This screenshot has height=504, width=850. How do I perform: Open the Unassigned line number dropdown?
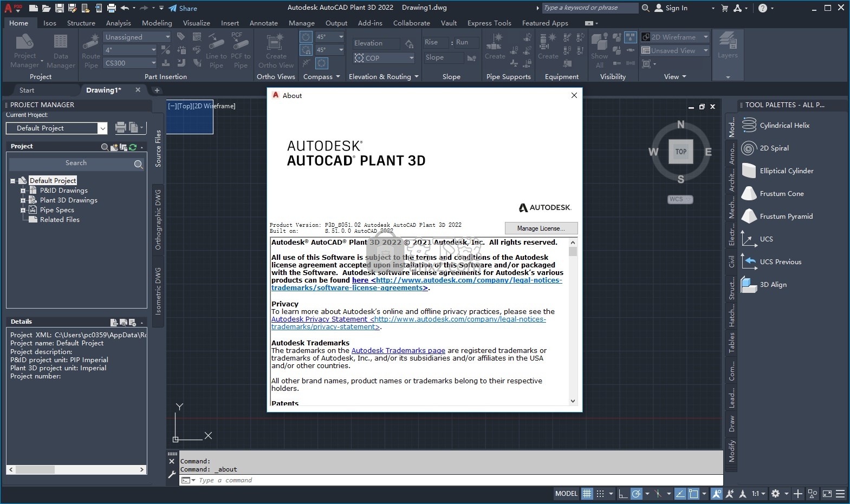point(138,37)
